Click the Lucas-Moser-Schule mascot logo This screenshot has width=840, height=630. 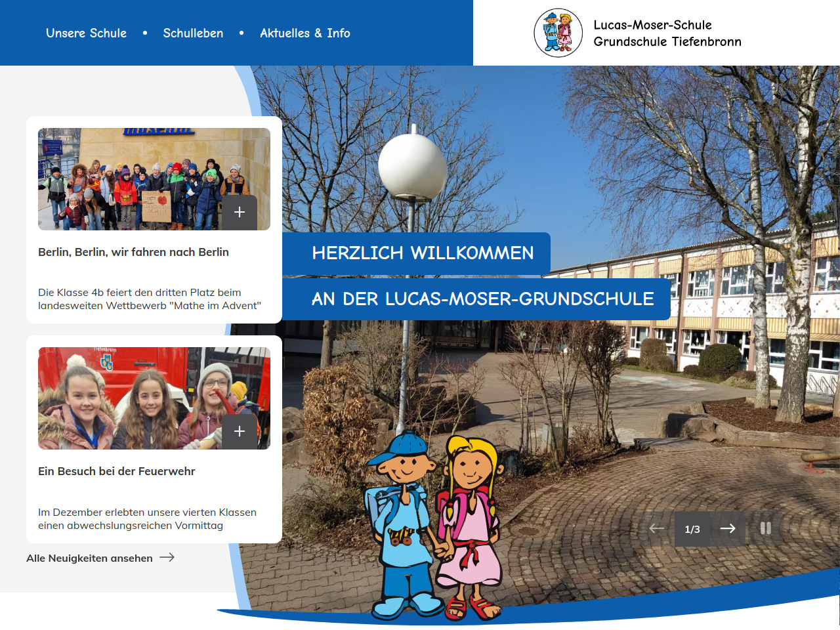(x=558, y=33)
